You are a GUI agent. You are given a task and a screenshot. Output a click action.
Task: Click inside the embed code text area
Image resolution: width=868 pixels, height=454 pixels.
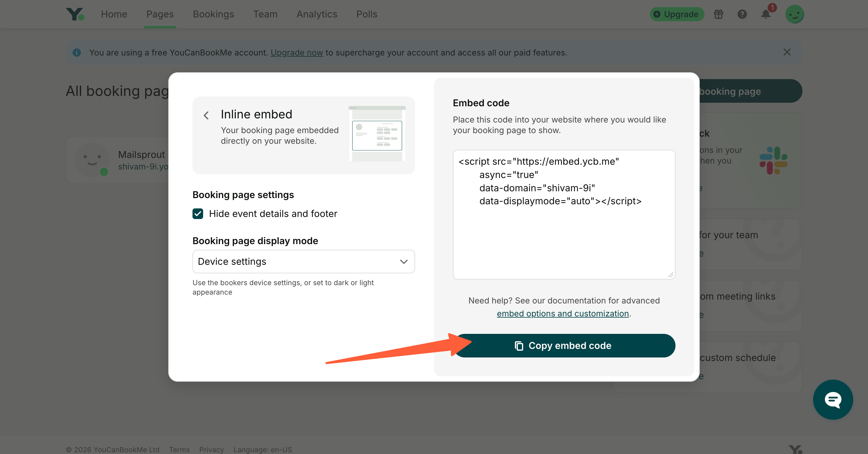[x=564, y=215]
